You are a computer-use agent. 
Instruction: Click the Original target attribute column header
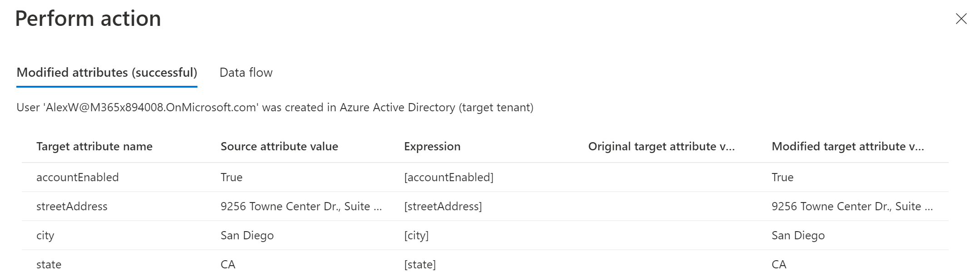point(661,147)
